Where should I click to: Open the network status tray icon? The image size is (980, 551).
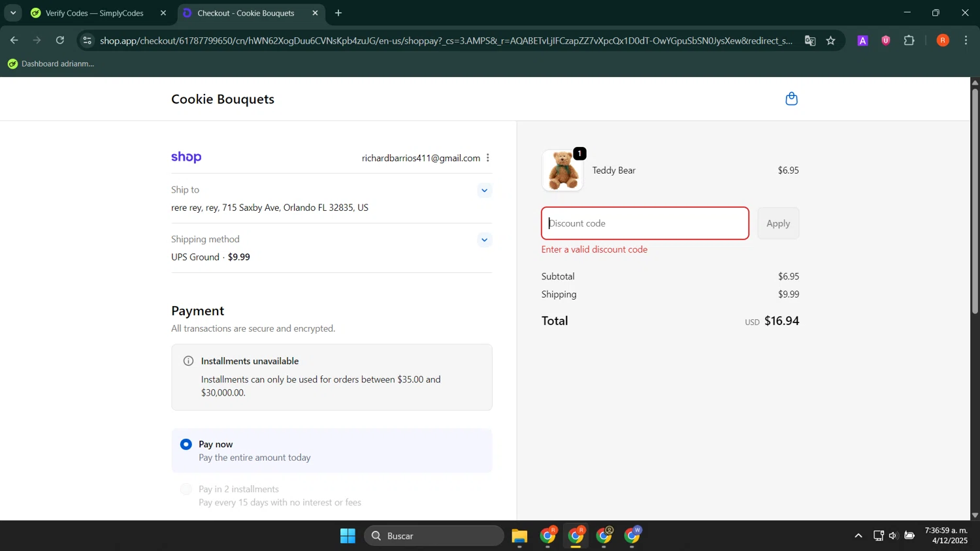[878, 536]
